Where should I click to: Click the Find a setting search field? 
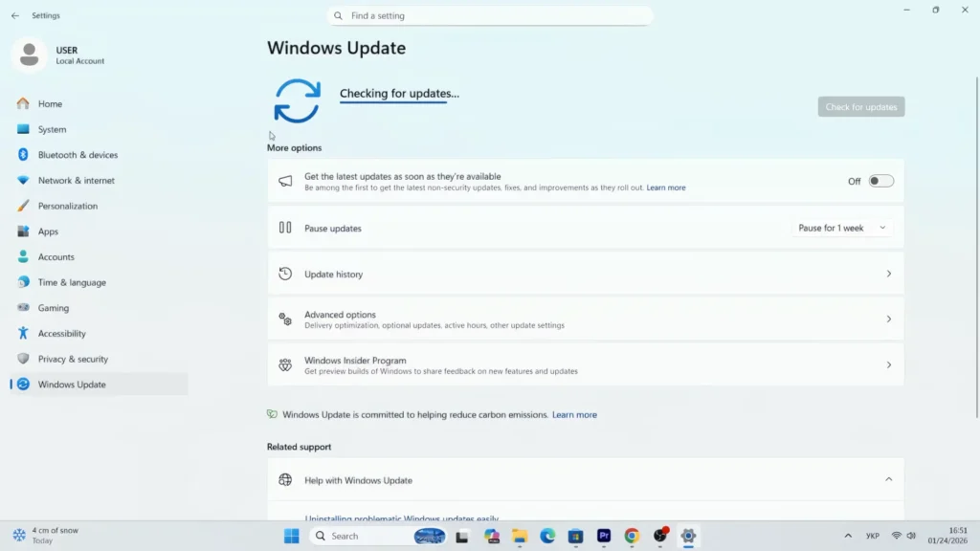tap(489, 15)
